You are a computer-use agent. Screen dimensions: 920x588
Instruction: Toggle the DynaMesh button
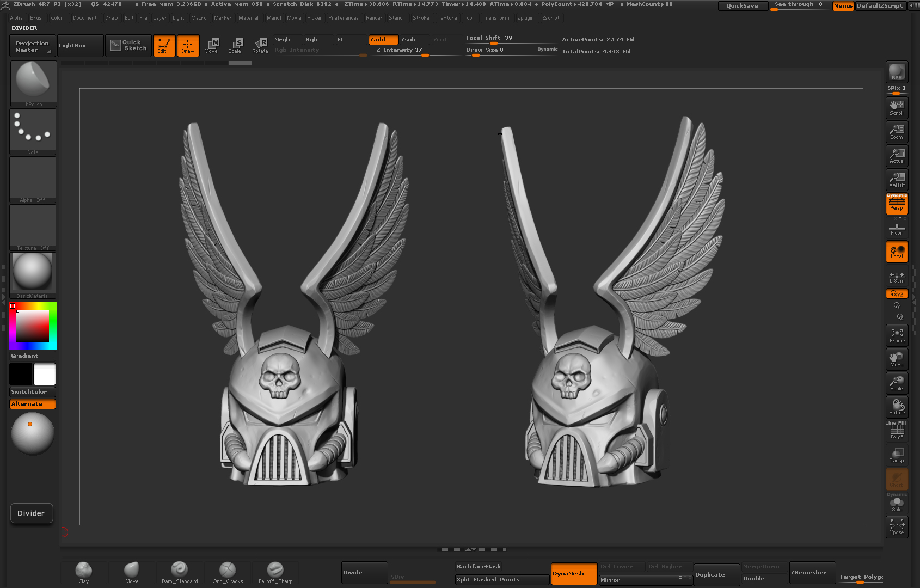(574, 574)
